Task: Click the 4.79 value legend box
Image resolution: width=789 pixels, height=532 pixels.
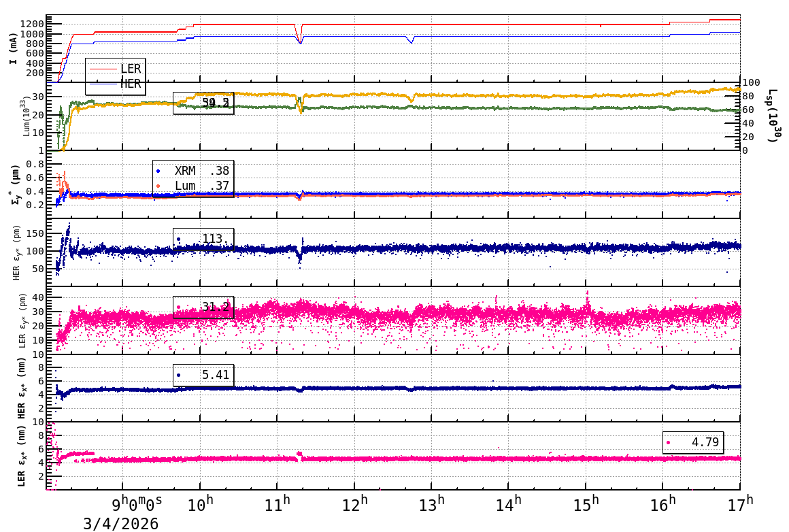Action: coord(692,442)
